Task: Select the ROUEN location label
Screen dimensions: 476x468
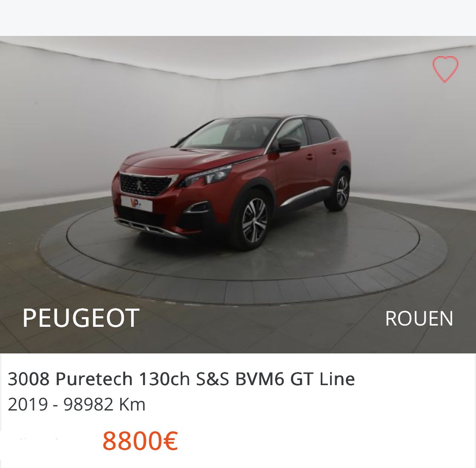Action: [x=419, y=318]
